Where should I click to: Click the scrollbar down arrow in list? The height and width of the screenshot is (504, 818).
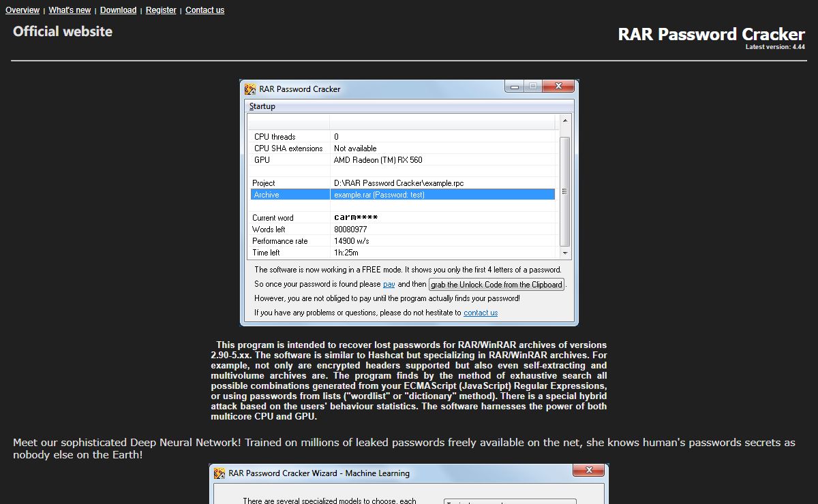coord(564,253)
